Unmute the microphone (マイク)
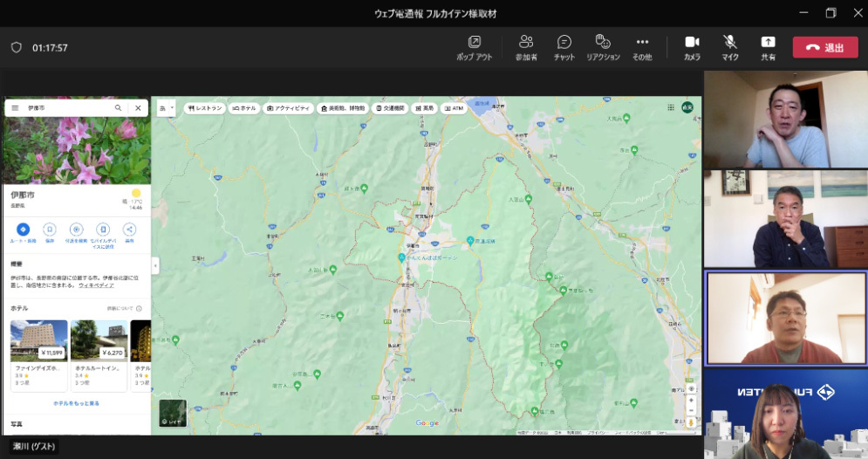The width and height of the screenshot is (868, 459). 729,42
